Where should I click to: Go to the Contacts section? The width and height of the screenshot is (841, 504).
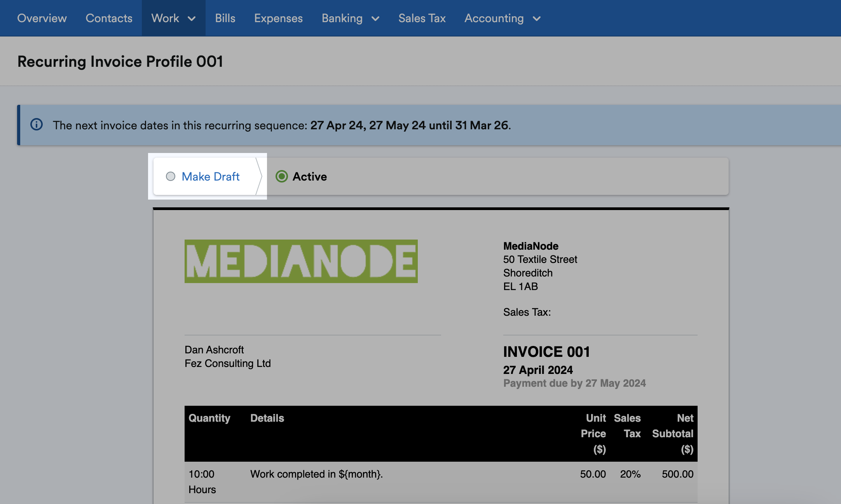109,18
